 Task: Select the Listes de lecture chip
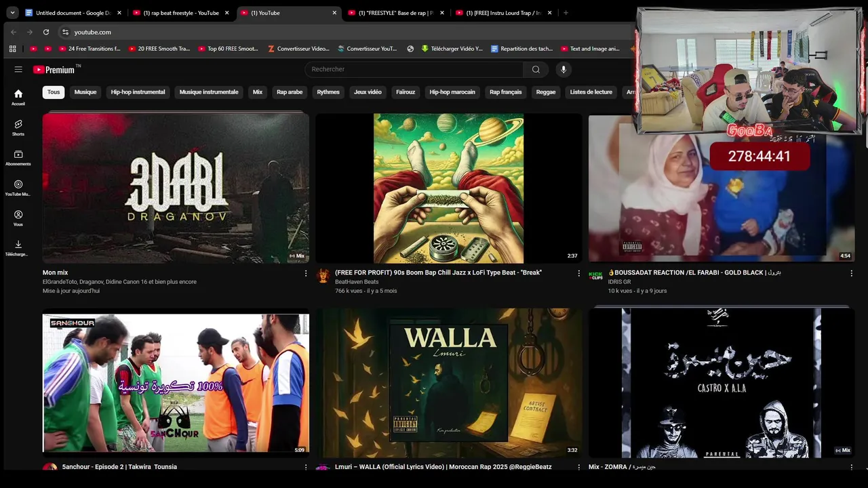pyautogui.click(x=591, y=92)
